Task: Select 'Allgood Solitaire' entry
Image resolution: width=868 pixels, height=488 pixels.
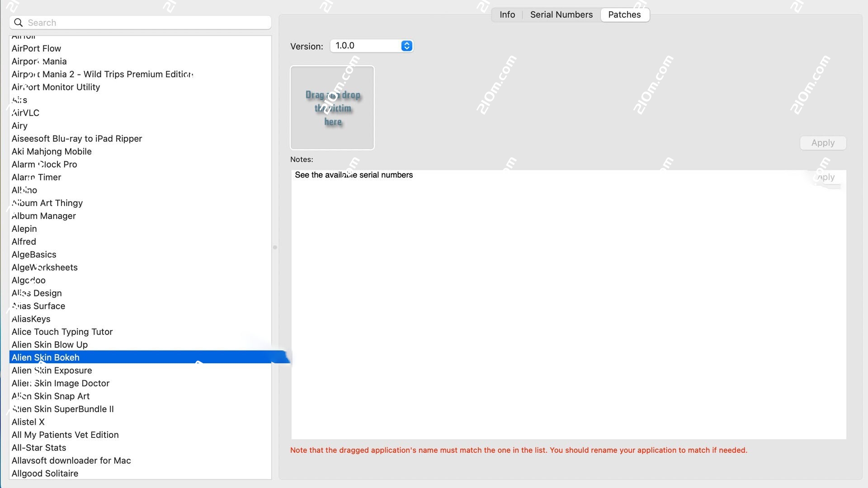Action: (x=140, y=474)
